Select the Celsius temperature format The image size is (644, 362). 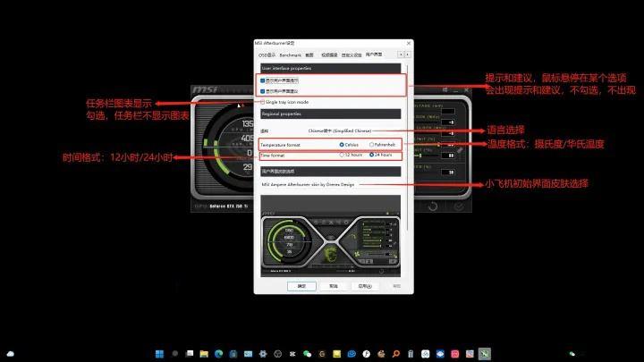click(342, 145)
